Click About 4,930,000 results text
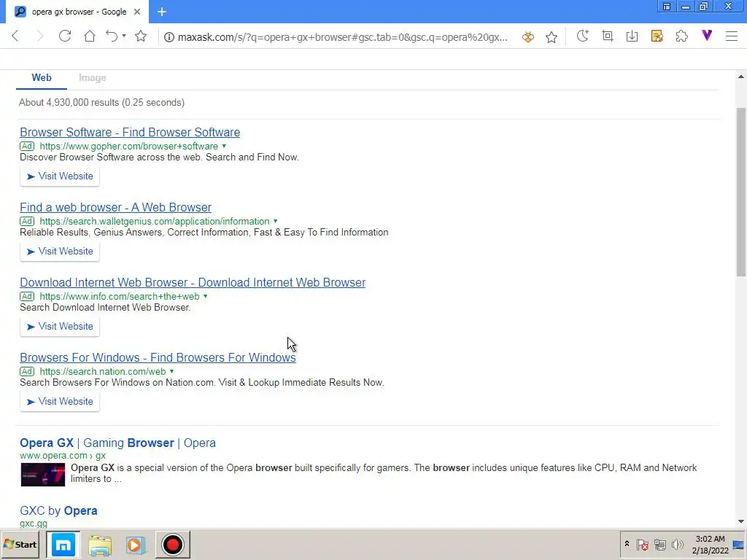This screenshot has height=560, width=747. pos(101,102)
